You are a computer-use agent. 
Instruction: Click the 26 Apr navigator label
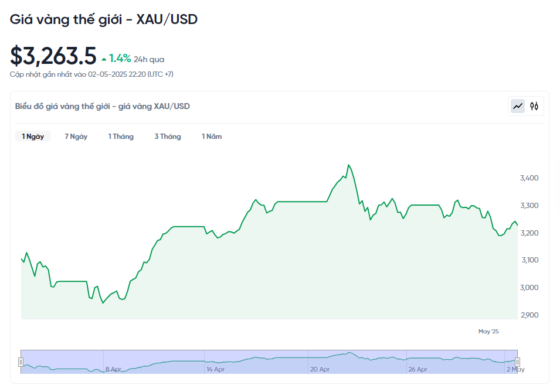418,369
